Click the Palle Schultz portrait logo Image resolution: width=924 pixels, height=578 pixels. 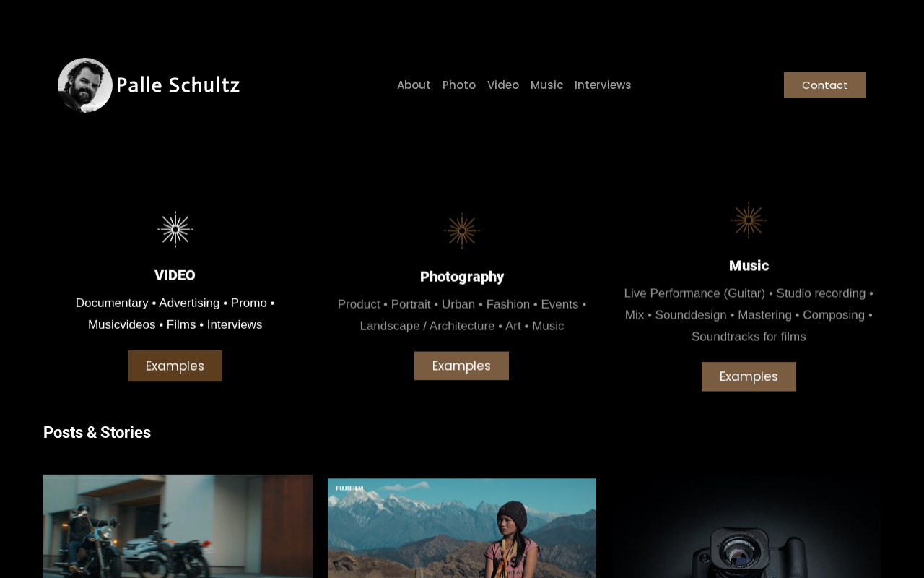[85, 85]
